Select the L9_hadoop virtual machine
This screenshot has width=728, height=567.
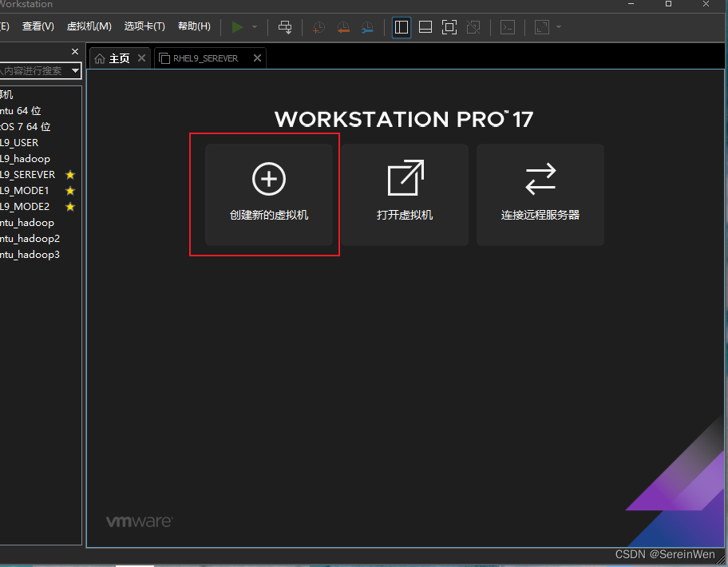[25, 159]
